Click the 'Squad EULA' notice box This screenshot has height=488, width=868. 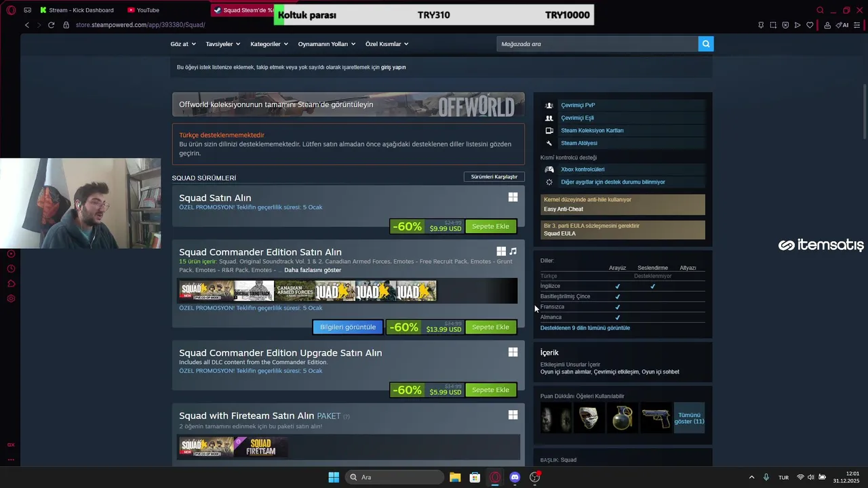pyautogui.click(x=623, y=230)
